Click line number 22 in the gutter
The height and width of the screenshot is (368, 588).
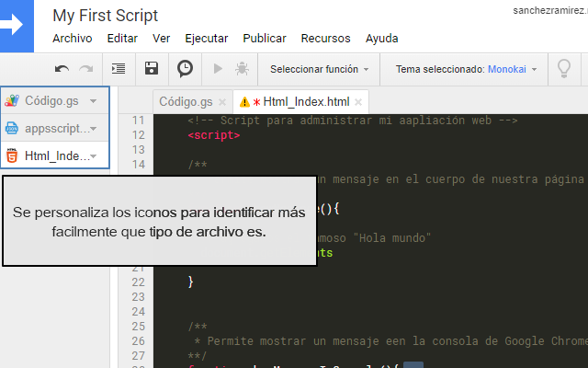click(138, 282)
